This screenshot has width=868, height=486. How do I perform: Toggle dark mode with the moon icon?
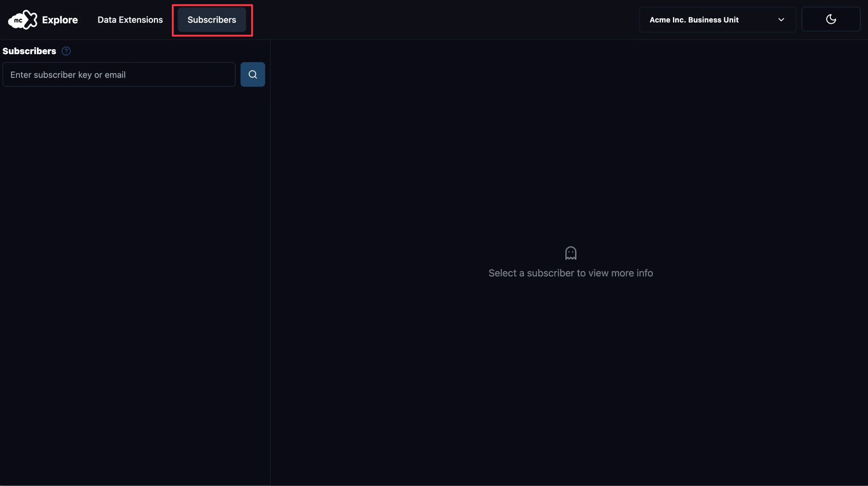click(831, 19)
